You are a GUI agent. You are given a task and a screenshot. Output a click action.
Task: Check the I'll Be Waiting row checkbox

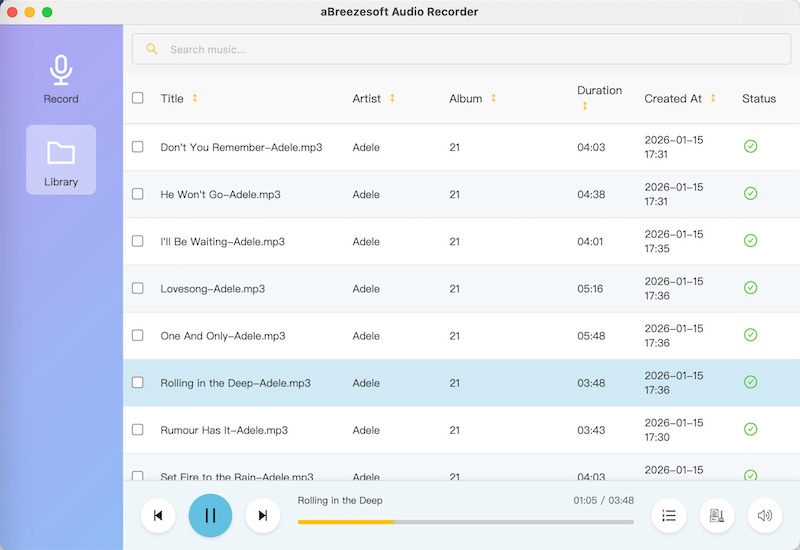point(138,241)
